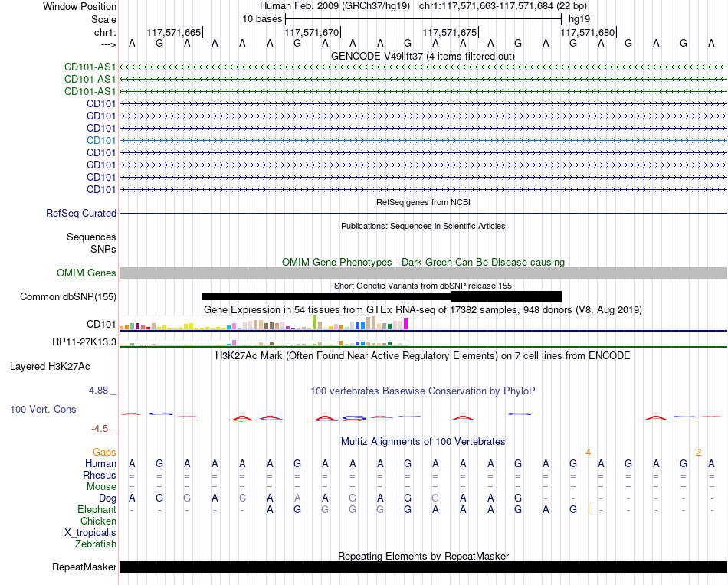Click the GENCODE V49lift37 track title
Viewport: 728px width, 585px height.
423,56
